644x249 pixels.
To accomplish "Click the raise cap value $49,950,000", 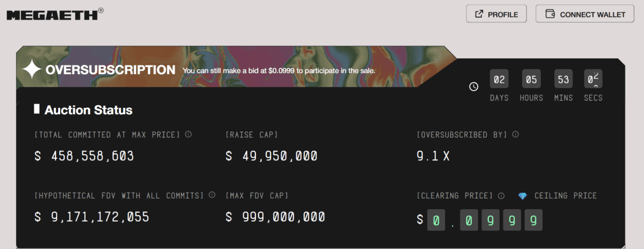I will tap(272, 156).
